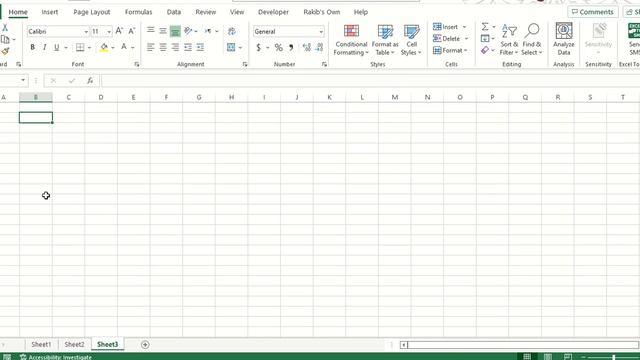640x360 pixels.
Task: Switch to the Formulas tab
Action: (x=138, y=12)
